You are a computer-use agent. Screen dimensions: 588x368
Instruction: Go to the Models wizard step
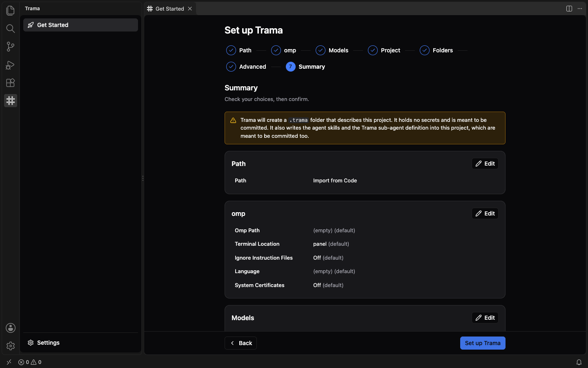point(332,50)
